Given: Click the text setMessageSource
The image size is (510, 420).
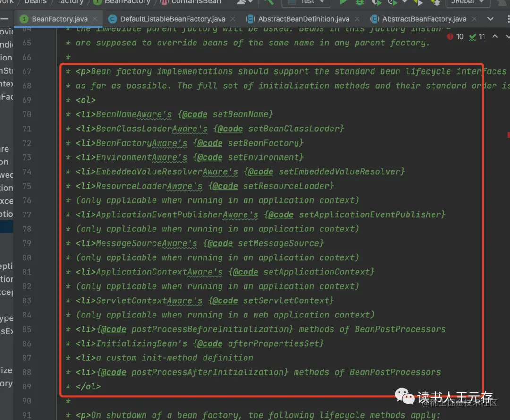Looking at the screenshot, I should pyautogui.click(x=279, y=243).
